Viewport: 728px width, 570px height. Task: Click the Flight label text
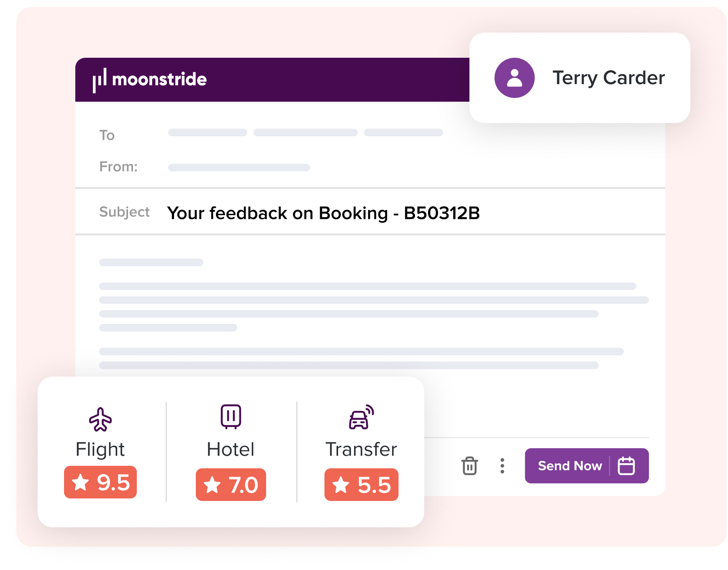pos(100,449)
